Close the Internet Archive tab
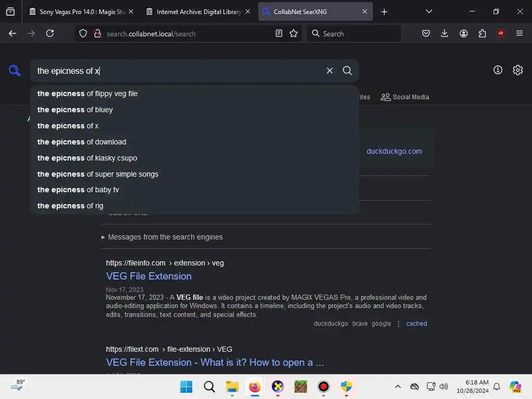This screenshot has height=399, width=532. [248, 11]
